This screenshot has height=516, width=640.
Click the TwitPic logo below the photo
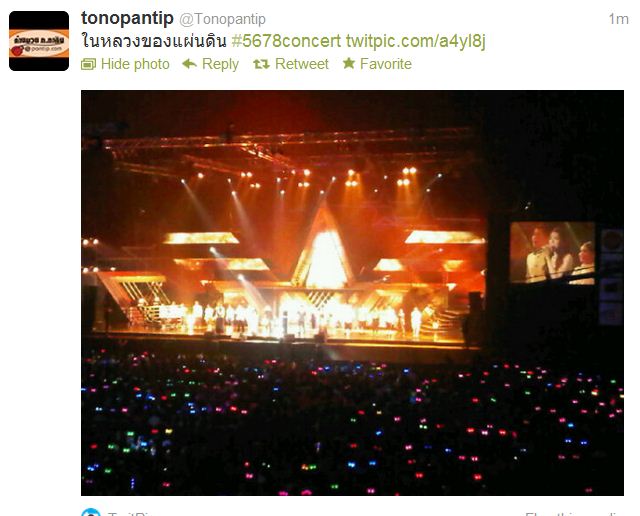coord(91,512)
